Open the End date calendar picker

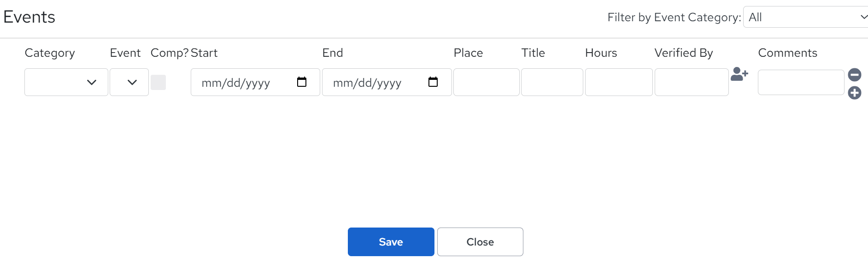click(x=433, y=82)
